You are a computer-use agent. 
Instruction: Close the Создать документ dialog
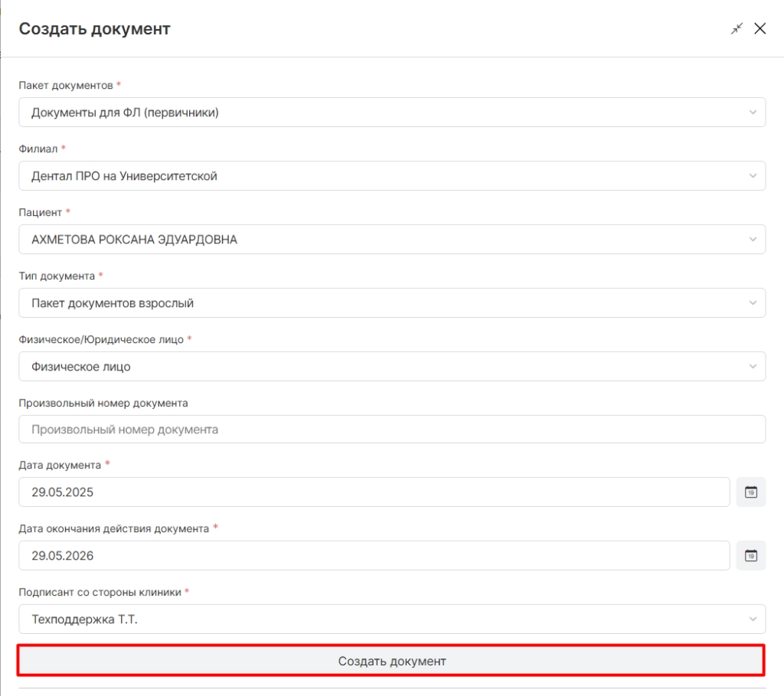click(760, 28)
